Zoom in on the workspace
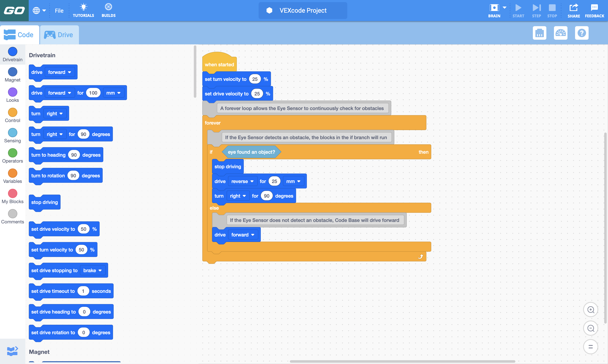The image size is (608, 364). 591,310
